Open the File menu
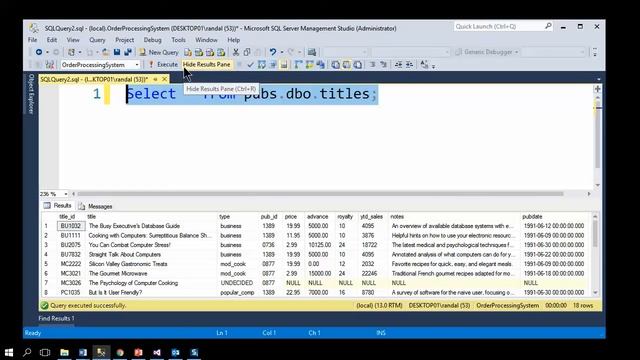 32,40
